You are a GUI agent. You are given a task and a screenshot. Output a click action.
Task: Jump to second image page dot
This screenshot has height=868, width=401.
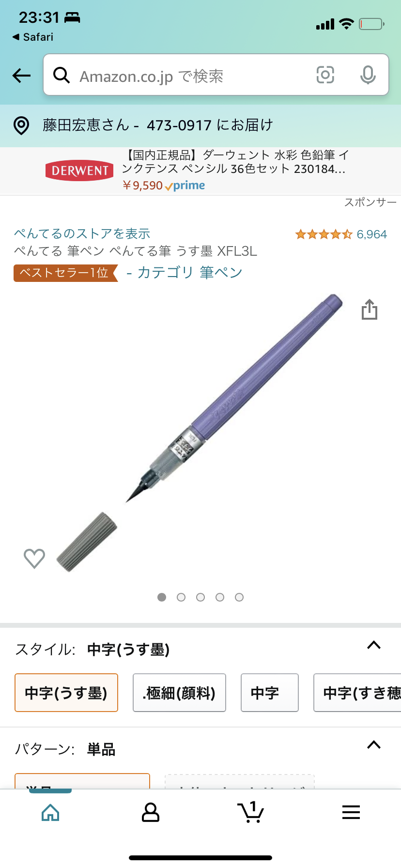tap(181, 597)
